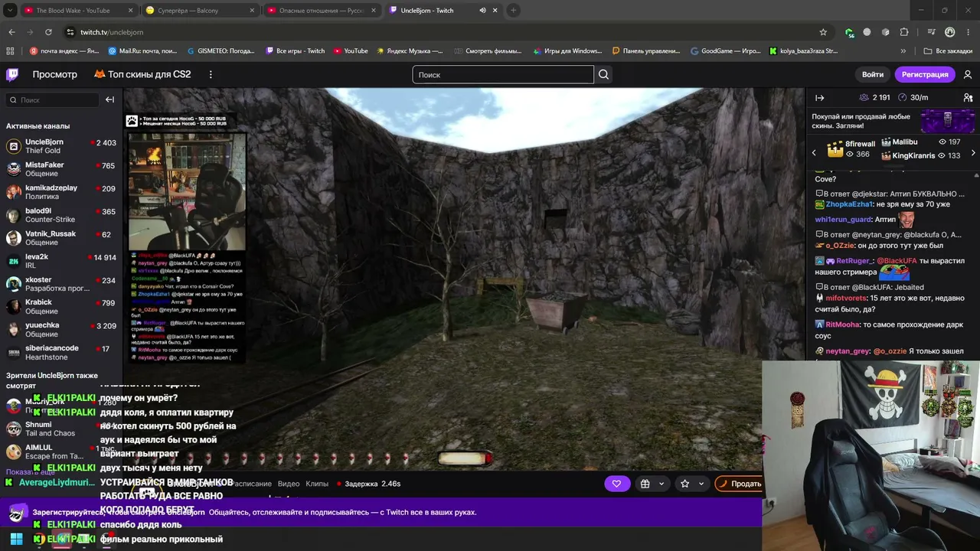Open the Twitch home logo
980x551 pixels.
pos(12,74)
